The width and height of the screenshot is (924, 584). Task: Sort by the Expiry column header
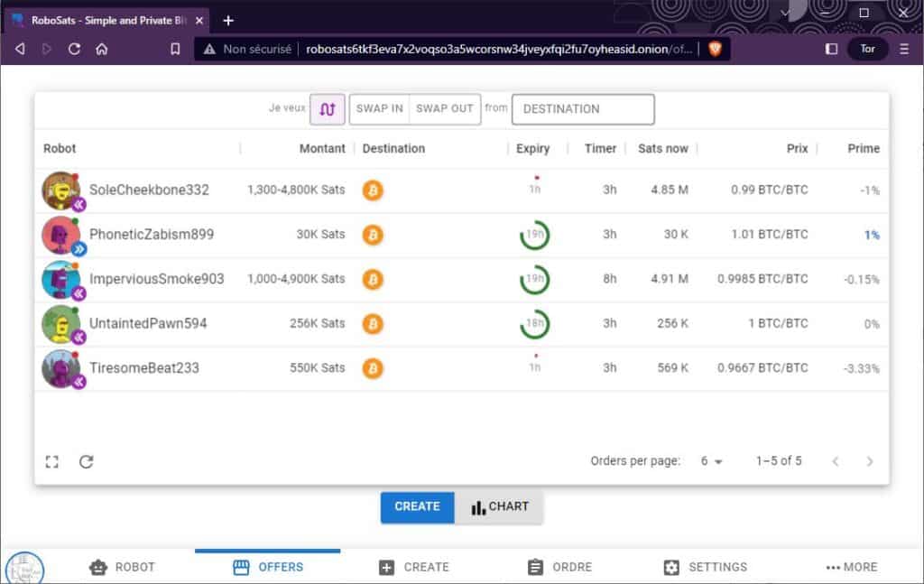(532, 149)
